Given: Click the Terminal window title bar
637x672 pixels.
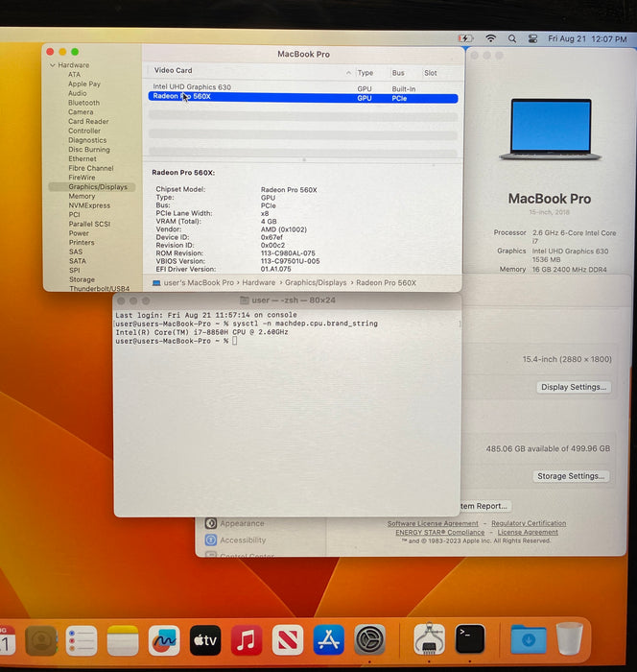Looking at the screenshot, I should pyautogui.click(x=287, y=300).
